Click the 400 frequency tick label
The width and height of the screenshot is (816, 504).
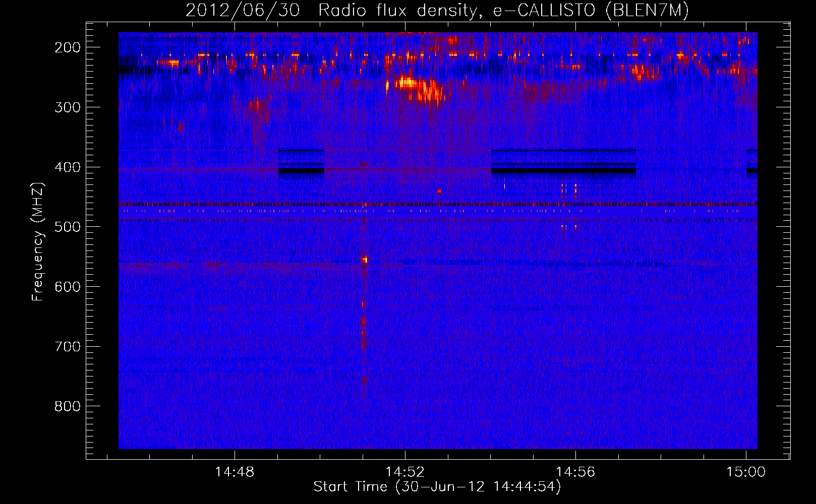point(68,167)
